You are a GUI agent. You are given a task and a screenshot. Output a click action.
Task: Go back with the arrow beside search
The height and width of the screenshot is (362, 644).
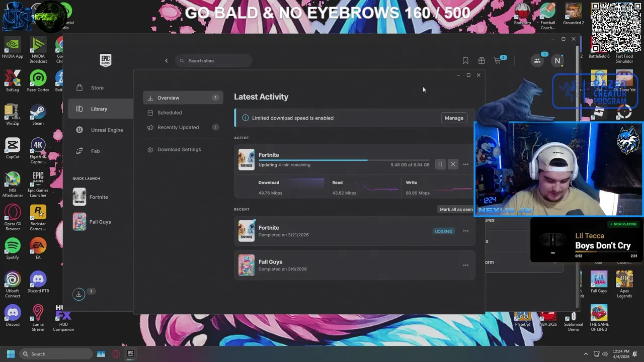pyautogui.click(x=167, y=61)
